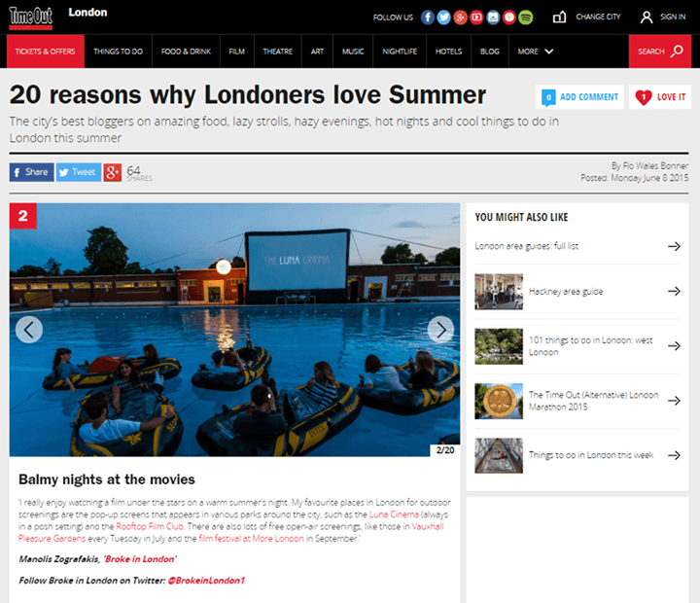Click the Sign In user icon
This screenshot has width=700, height=603.
click(x=646, y=17)
